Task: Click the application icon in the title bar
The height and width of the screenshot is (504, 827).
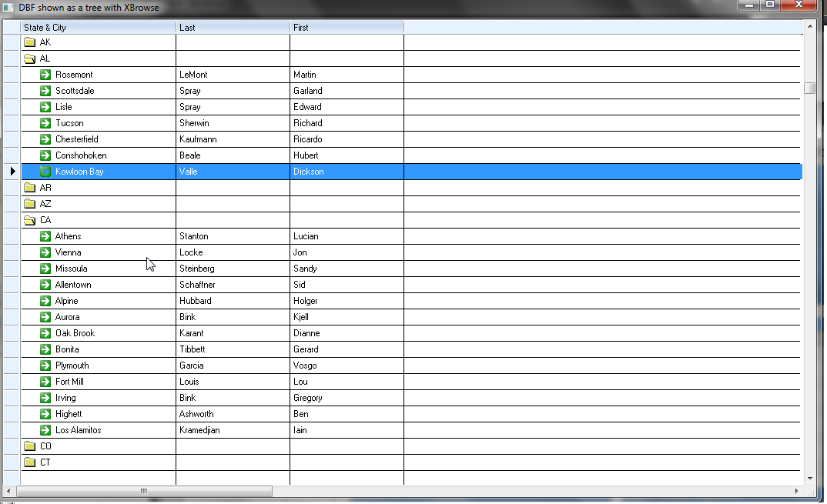Action: (8, 8)
